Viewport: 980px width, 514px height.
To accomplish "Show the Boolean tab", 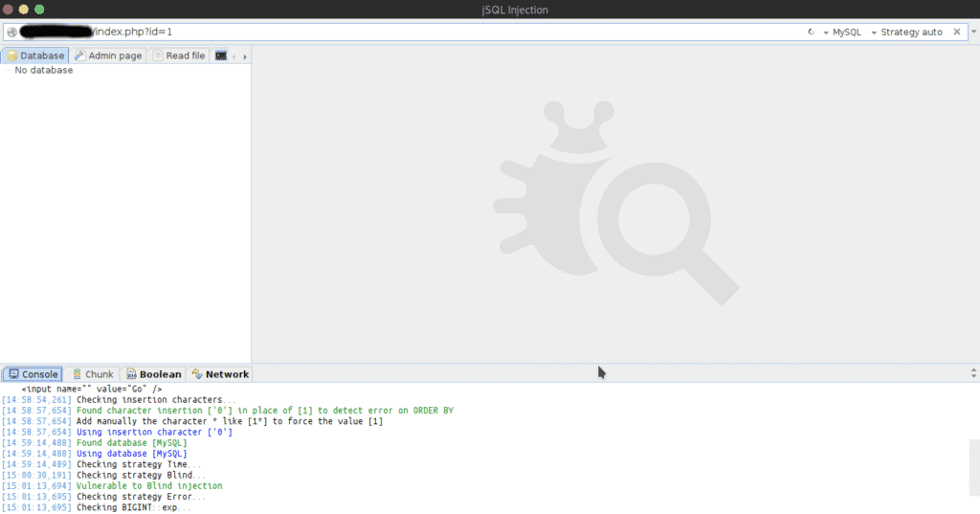I will point(152,374).
